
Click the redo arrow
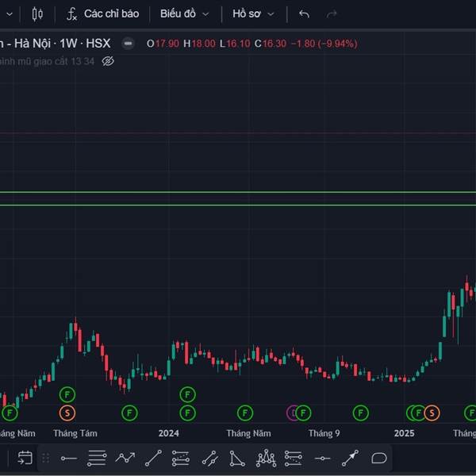coord(332,13)
